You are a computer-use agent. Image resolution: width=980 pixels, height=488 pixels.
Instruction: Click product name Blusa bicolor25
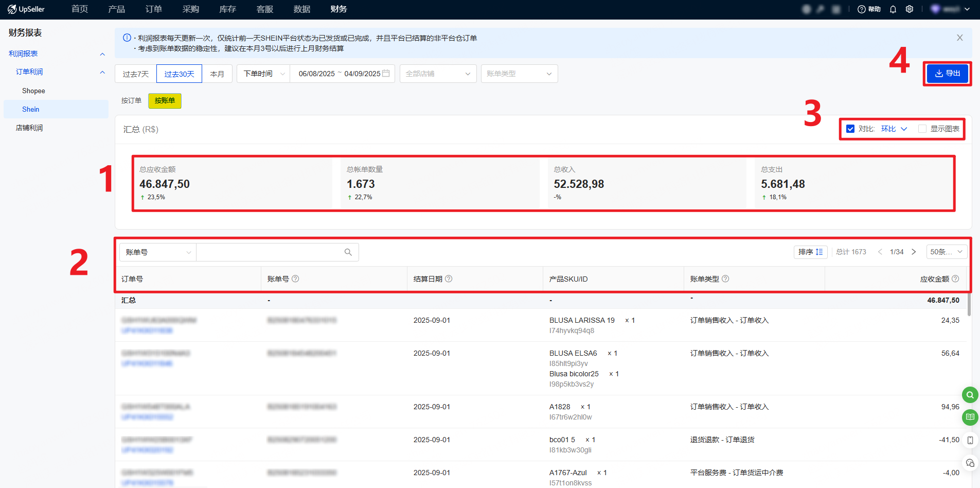[574, 374]
